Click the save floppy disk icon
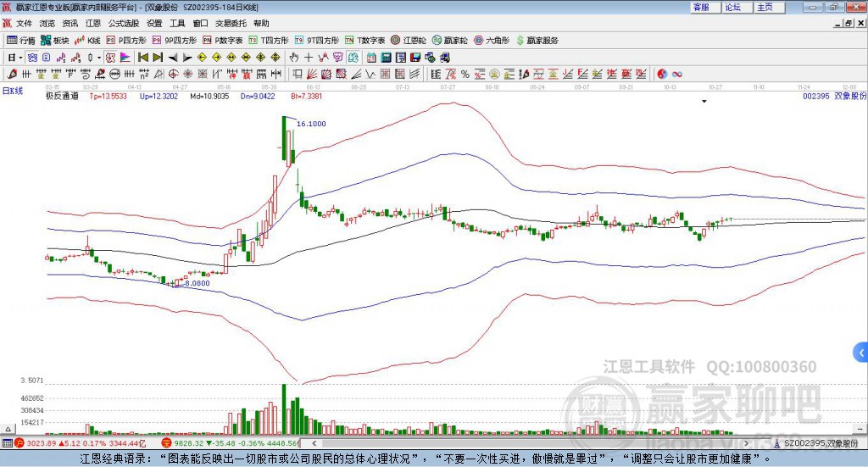 tap(415, 58)
